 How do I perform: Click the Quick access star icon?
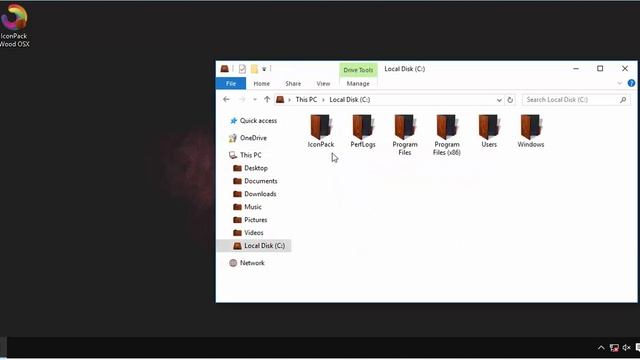tap(233, 121)
